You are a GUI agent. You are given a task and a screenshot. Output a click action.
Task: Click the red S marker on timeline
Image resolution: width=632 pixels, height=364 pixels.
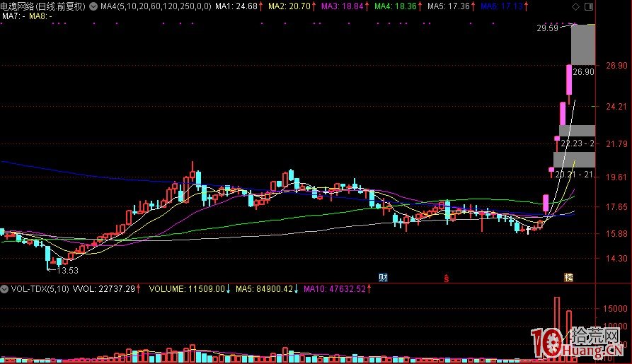click(447, 278)
